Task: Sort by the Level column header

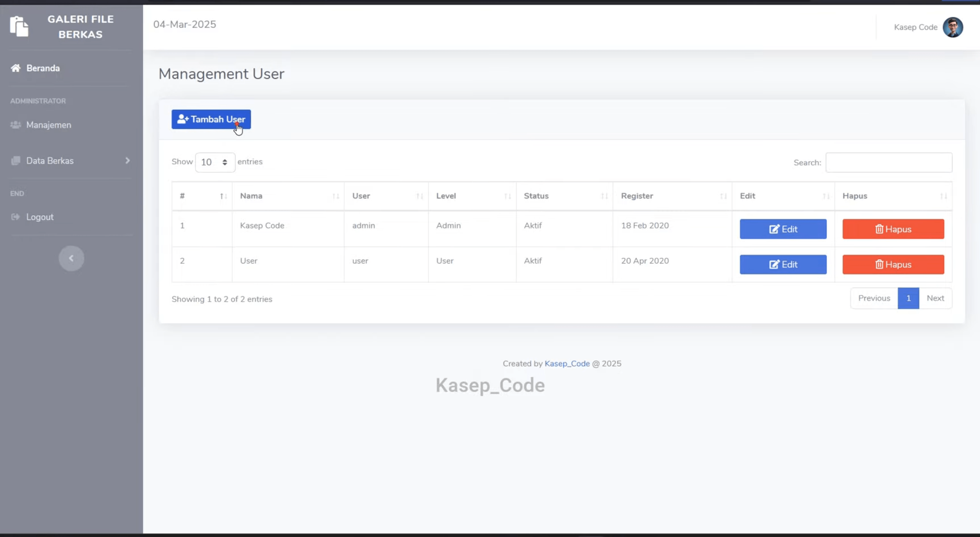Action: [472, 196]
